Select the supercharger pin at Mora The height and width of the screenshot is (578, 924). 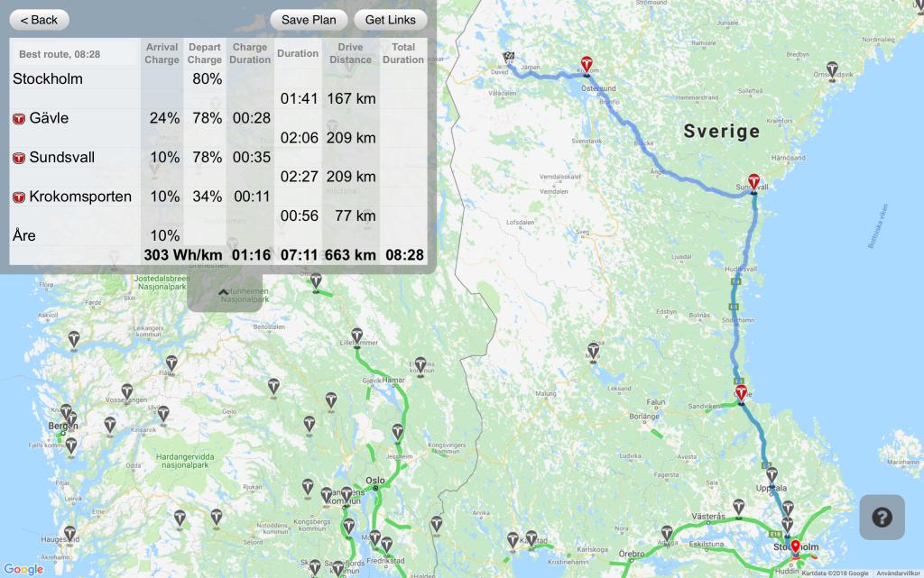[594, 353]
